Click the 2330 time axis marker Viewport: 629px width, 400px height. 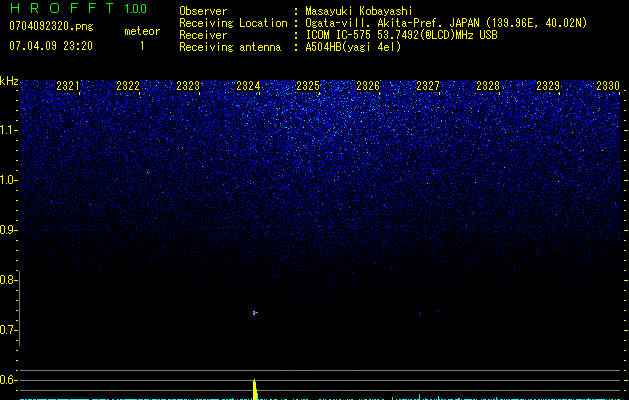click(608, 86)
